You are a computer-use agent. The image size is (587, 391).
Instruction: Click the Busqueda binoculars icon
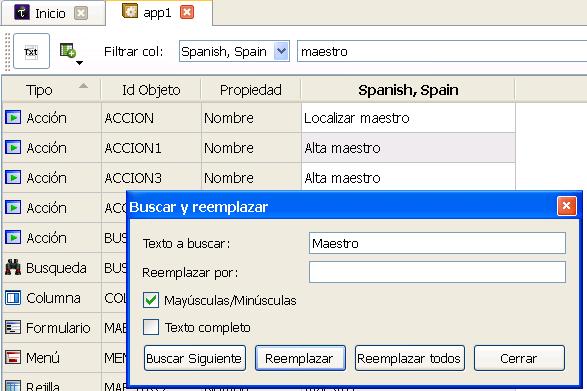pos(13,267)
